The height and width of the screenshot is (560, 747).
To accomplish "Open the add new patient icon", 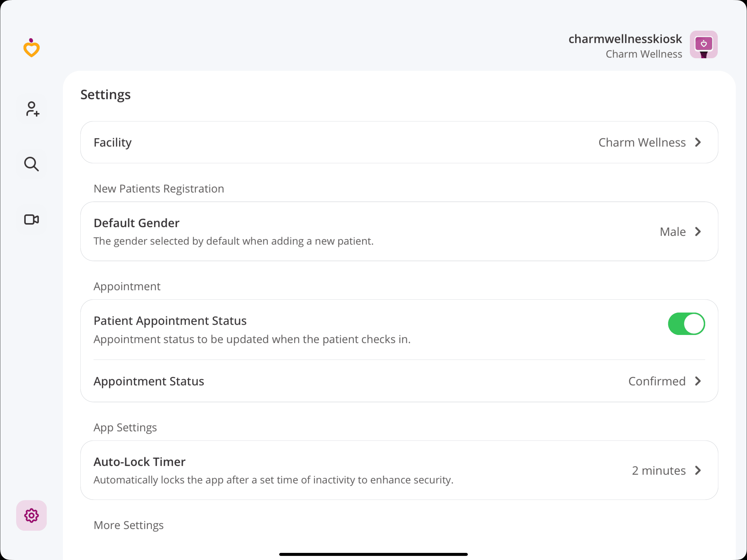I will [32, 109].
